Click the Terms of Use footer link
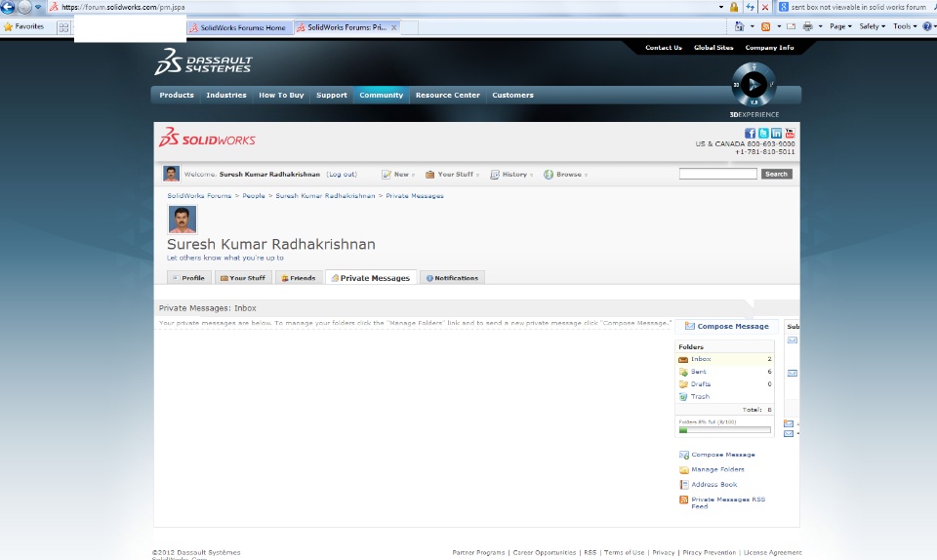Image resolution: width=937 pixels, height=560 pixels. [x=624, y=552]
